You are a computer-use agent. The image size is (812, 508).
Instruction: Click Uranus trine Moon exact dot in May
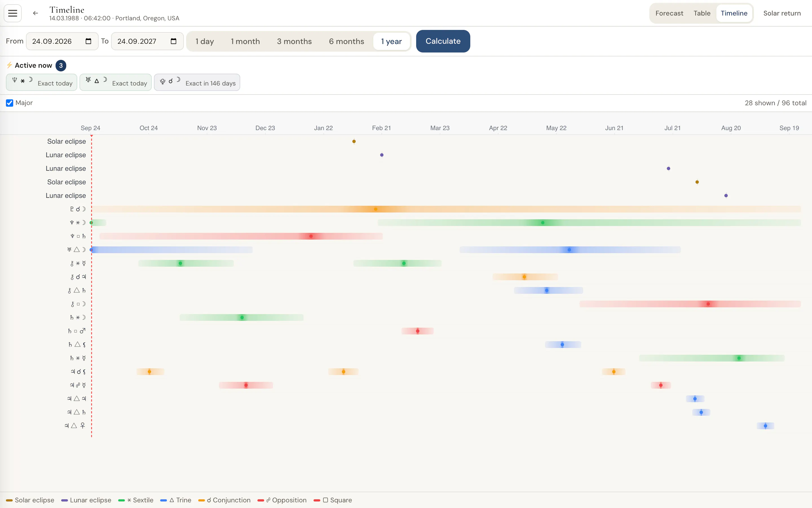click(569, 250)
